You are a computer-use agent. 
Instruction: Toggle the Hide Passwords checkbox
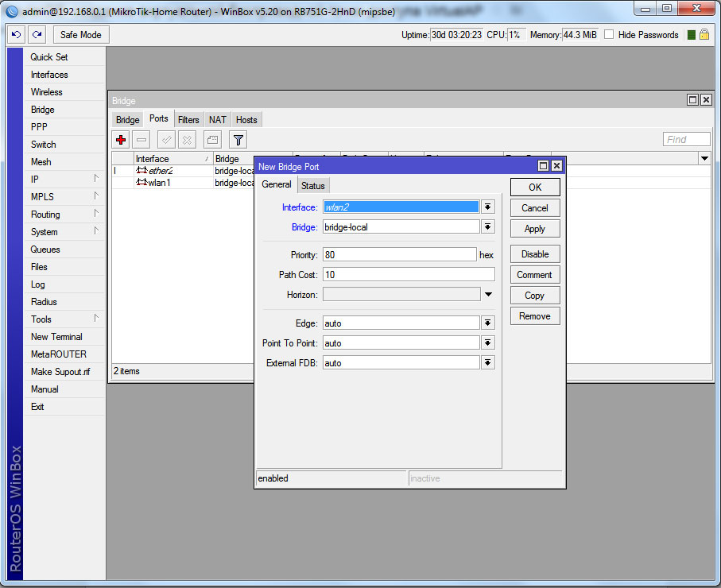coord(609,35)
